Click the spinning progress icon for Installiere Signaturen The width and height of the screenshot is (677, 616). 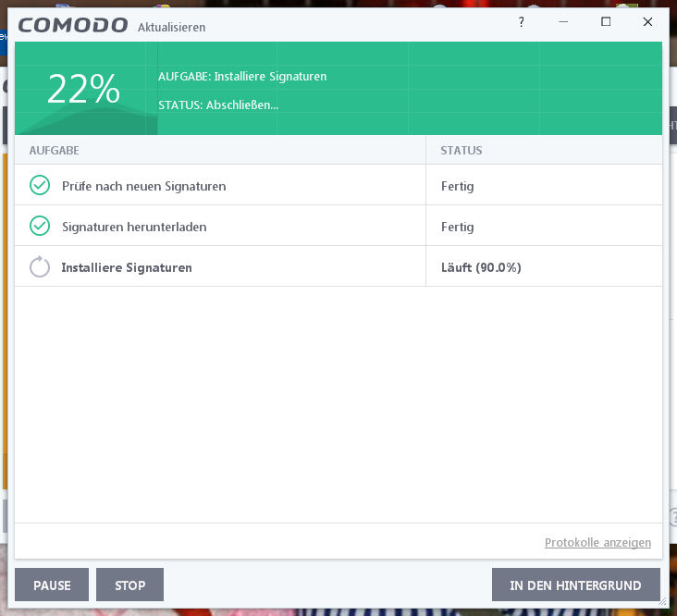coord(40,266)
